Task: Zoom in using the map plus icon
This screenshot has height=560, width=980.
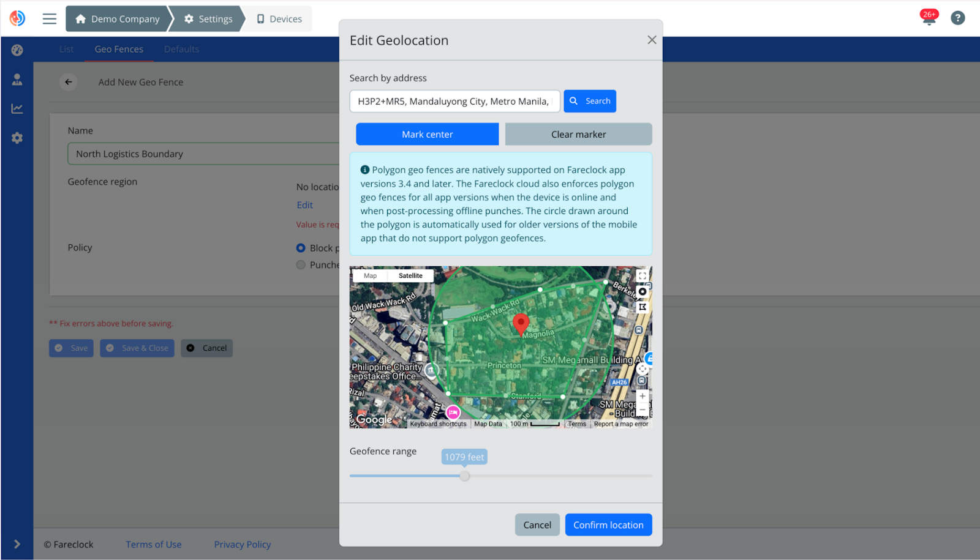Action: click(x=643, y=396)
